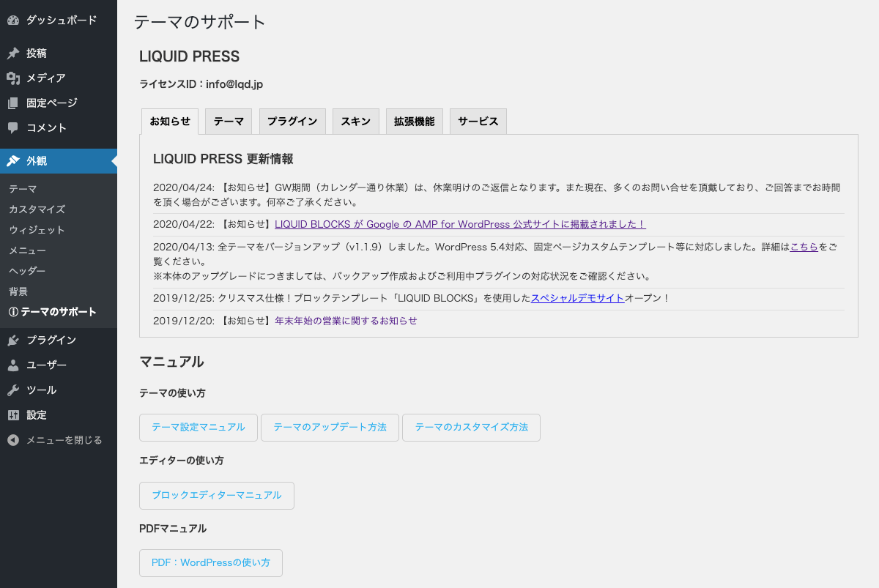Click the collapse-menu arrow icon
Viewport: 879px width, 588px height.
pyautogui.click(x=13, y=440)
